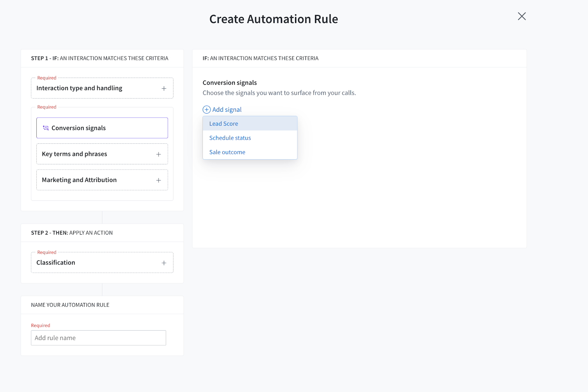
Task: Click the plus icon on Interaction type and handling
Action: point(164,89)
